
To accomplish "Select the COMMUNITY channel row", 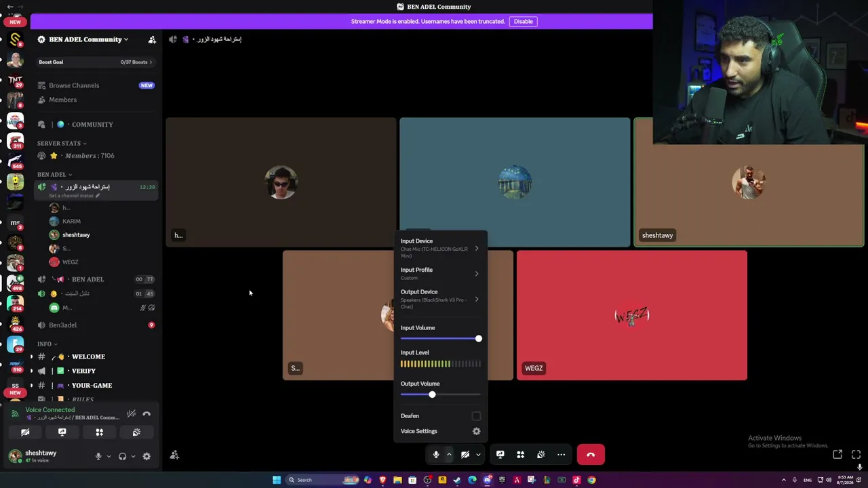I will pos(96,125).
